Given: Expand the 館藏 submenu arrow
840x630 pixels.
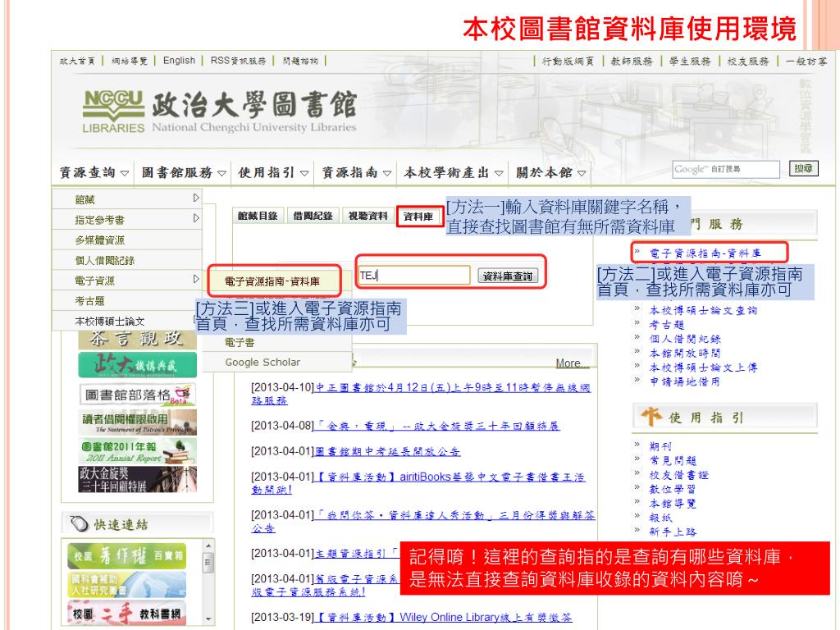Looking at the screenshot, I should pyautogui.click(x=196, y=199).
